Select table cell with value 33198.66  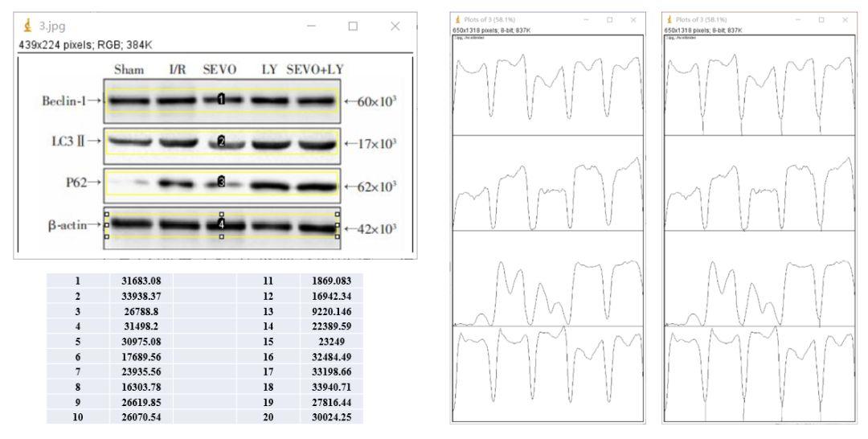click(332, 371)
